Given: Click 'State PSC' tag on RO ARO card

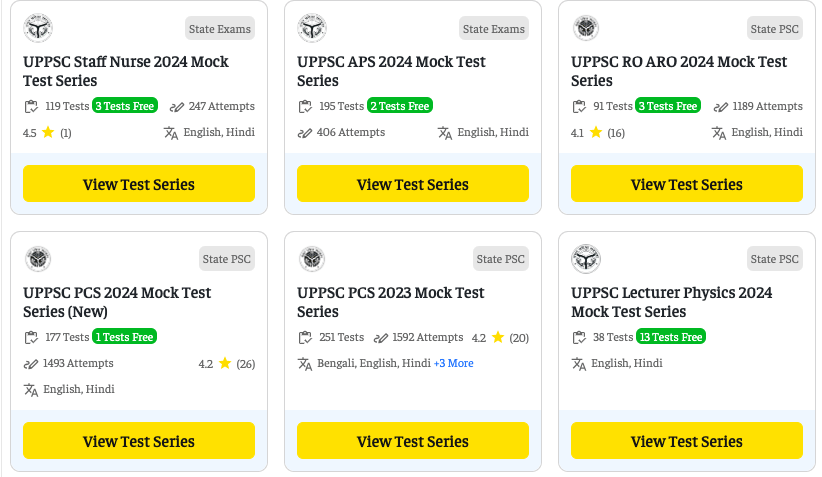Looking at the screenshot, I should [774, 29].
